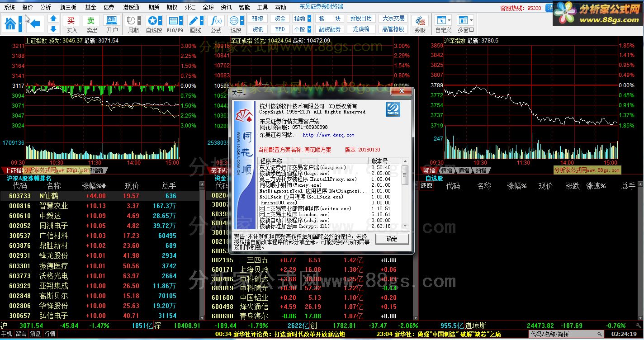The width and height of the screenshot is (644, 340).
Task: Click the 还原 restore button
Action: pyautogui.click(x=426, y=186)
